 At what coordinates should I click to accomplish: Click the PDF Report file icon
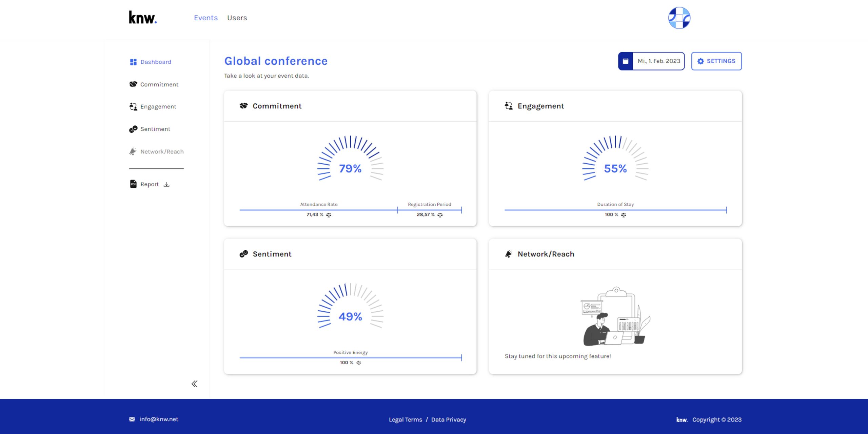[x=133, y=184]
